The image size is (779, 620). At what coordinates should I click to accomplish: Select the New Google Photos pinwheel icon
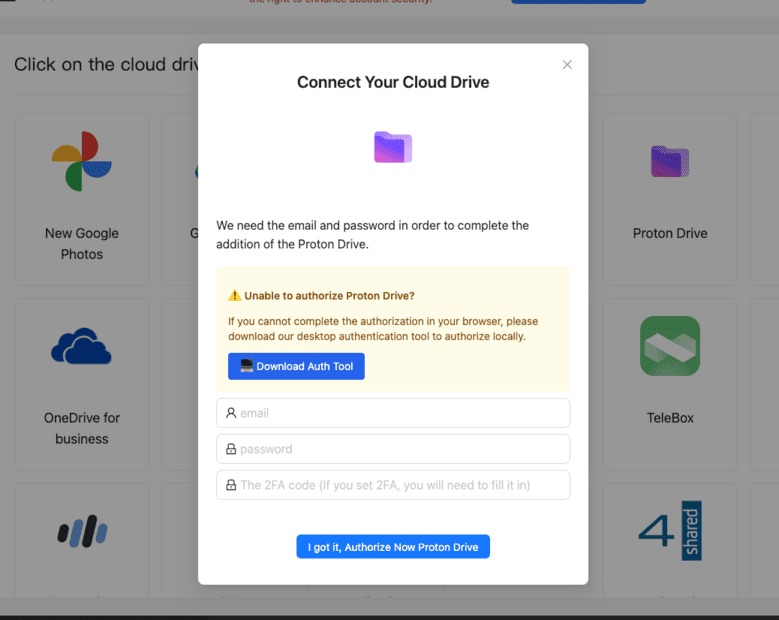(82, 161)
